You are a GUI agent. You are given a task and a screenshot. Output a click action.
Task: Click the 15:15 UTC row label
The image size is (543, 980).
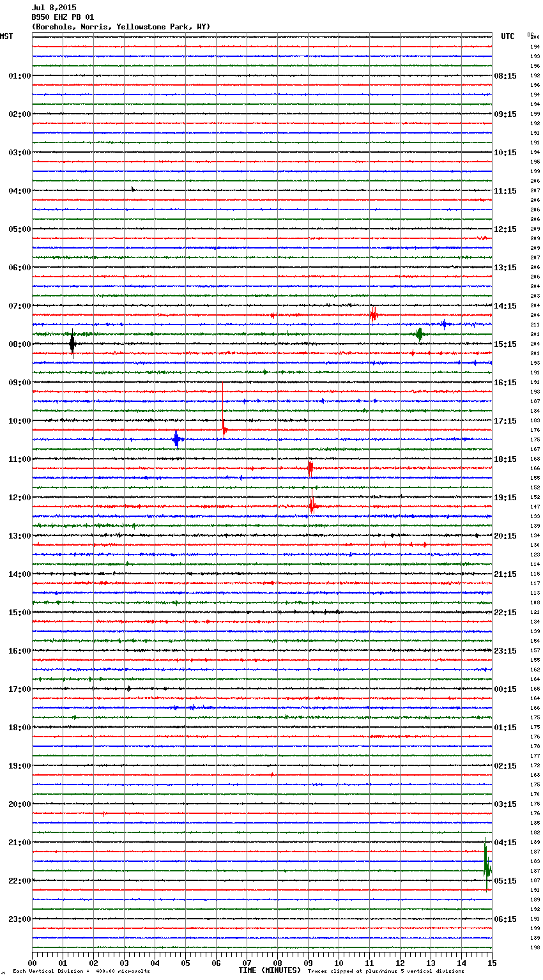[505, 344]
